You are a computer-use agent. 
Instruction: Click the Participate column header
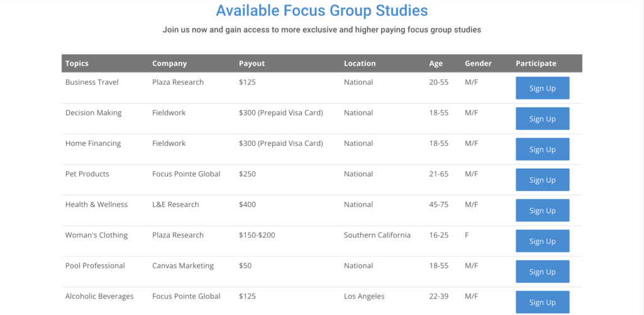(x=536, y=64)
